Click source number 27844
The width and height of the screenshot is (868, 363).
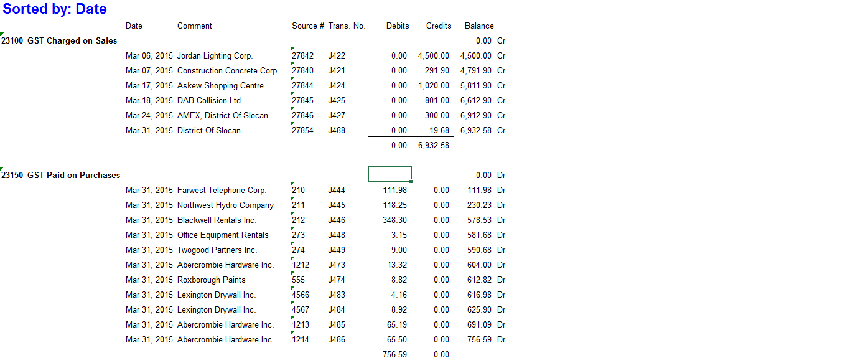pyautogui.click(x=303, y=85)
